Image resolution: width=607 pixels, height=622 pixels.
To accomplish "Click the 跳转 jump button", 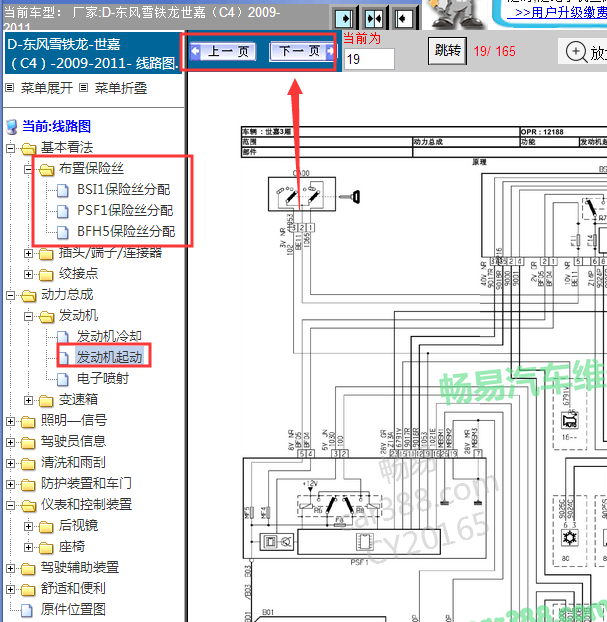I will [x=447, y=51].
